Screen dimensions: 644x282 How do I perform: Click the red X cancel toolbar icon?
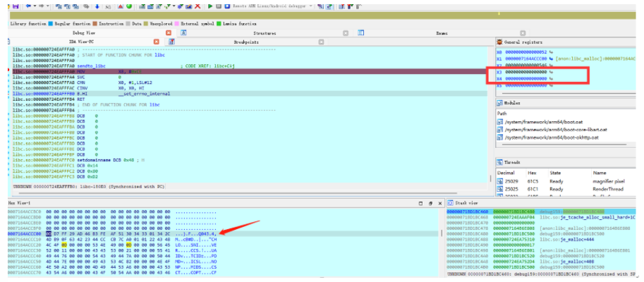pos(197,6)
